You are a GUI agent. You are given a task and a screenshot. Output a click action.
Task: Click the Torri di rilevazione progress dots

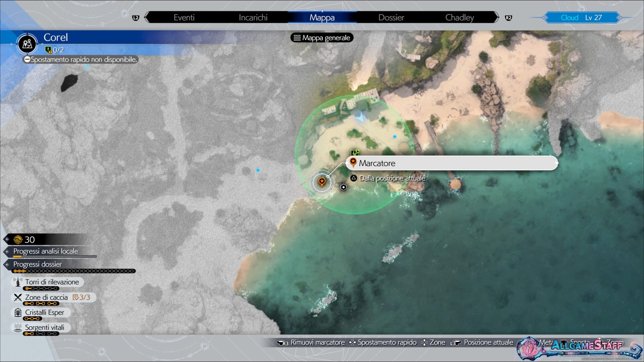tap(41, 288)
